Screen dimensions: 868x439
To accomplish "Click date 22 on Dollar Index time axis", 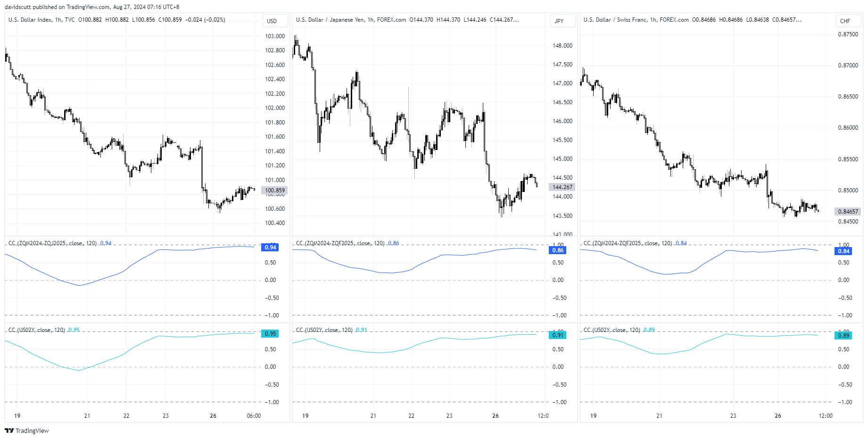I will 126,416.
